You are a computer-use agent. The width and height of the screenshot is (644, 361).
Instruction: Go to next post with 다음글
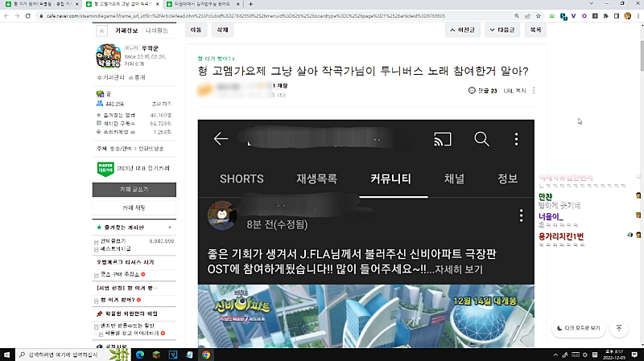point(503,30)
